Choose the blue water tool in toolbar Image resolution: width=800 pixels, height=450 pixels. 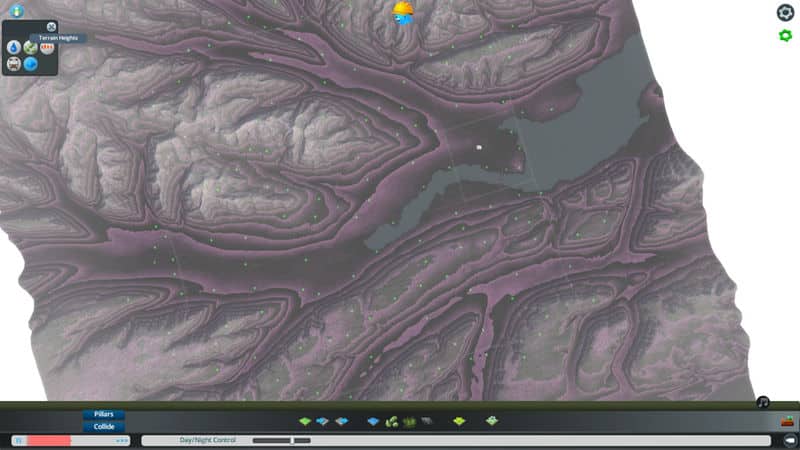(x=373, y=421)
